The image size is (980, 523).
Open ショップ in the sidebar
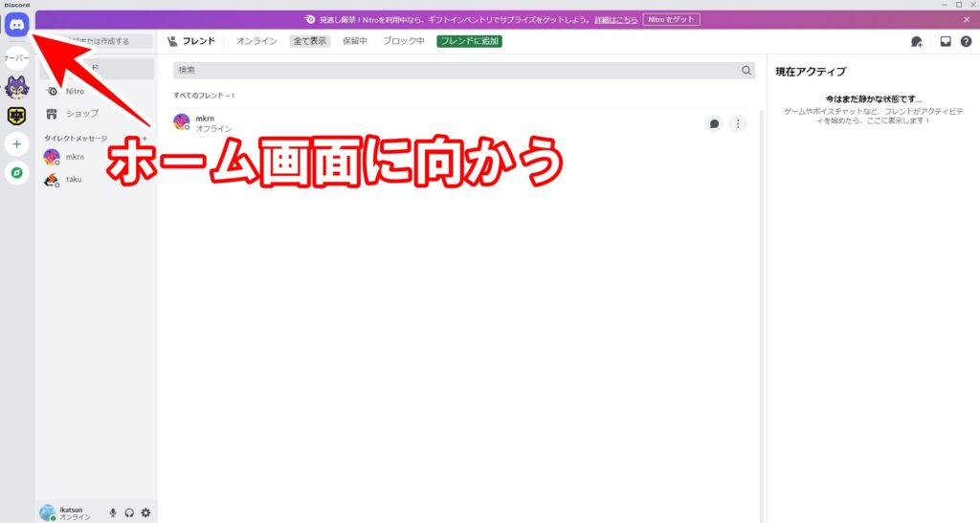[97, 114]
